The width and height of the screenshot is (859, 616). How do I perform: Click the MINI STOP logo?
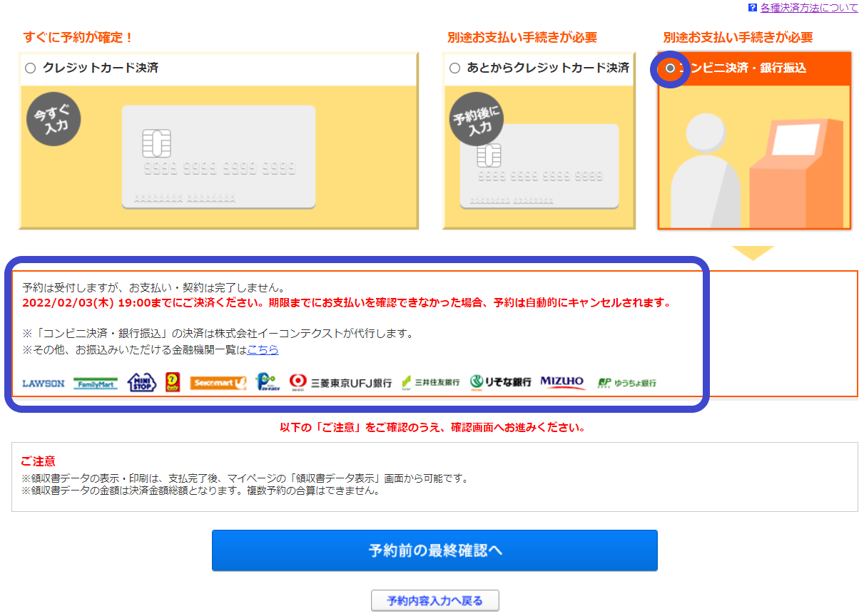141,383
